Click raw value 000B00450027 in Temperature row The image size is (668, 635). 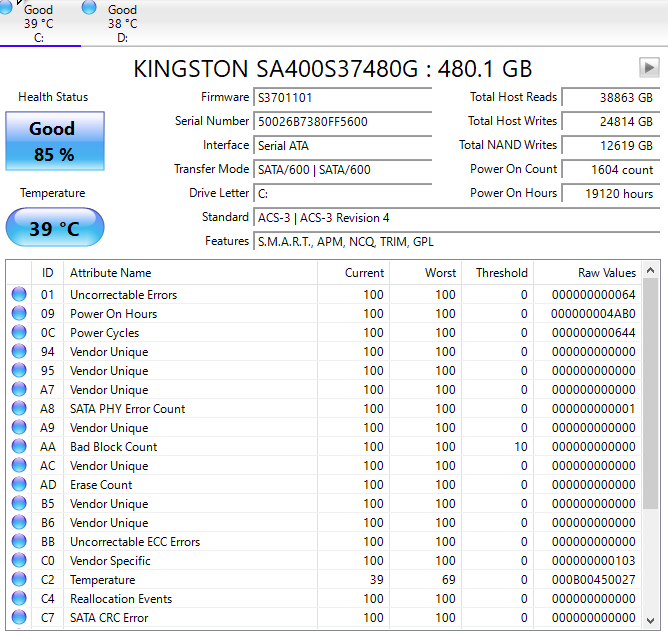click(x=593, y=580)
